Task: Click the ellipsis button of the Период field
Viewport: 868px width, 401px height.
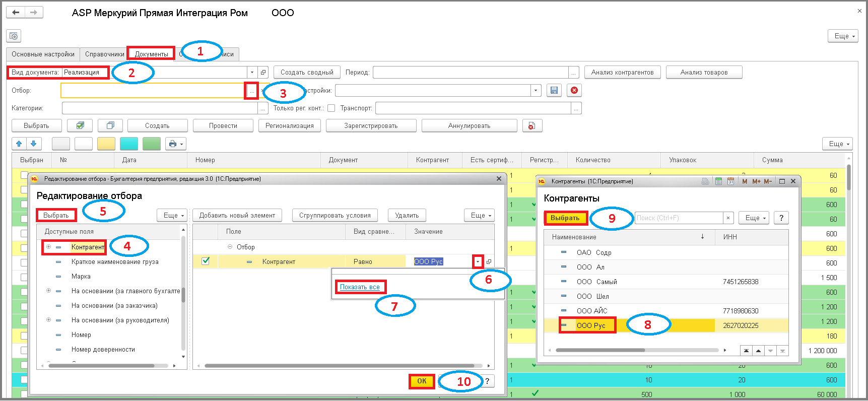Action: (x=573, y=73)
